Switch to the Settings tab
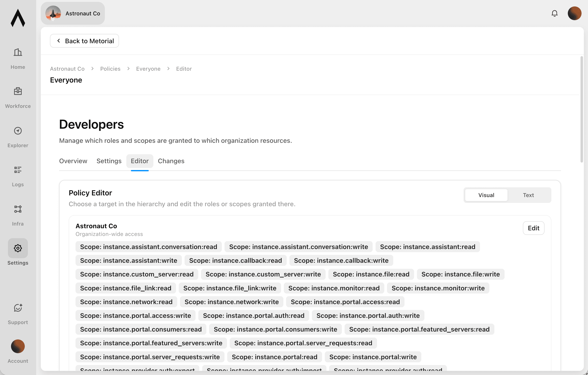Viewport: 588px width, 375px height. pos(109,161)
